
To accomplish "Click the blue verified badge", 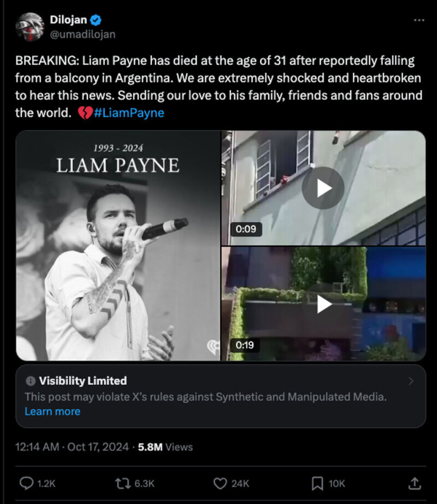I will click(96, 20).
